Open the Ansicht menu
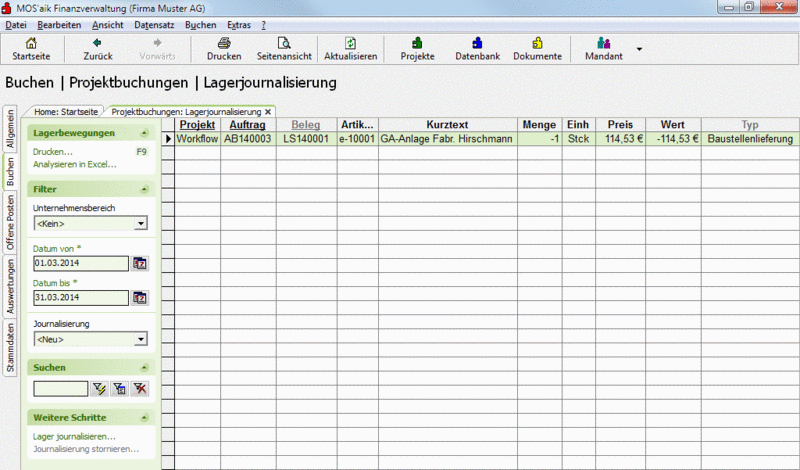 click(x=108, y=25)
